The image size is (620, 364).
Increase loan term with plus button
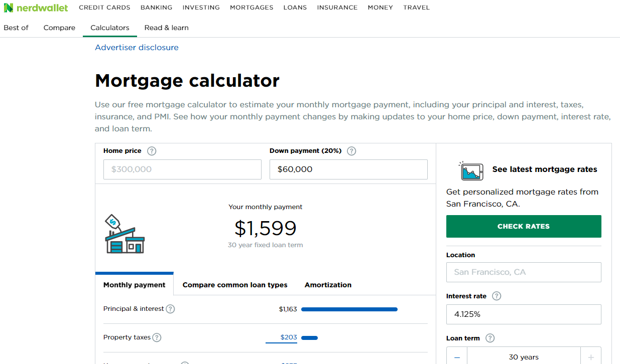coord(591,357)
